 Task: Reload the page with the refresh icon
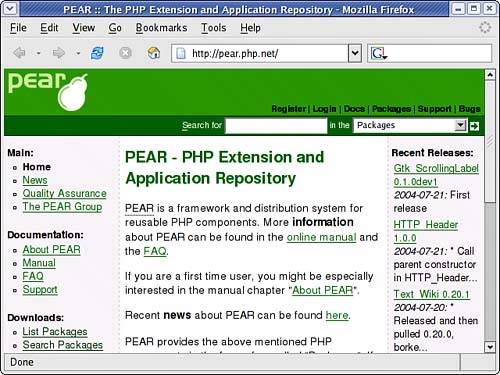tap(97, 53)
